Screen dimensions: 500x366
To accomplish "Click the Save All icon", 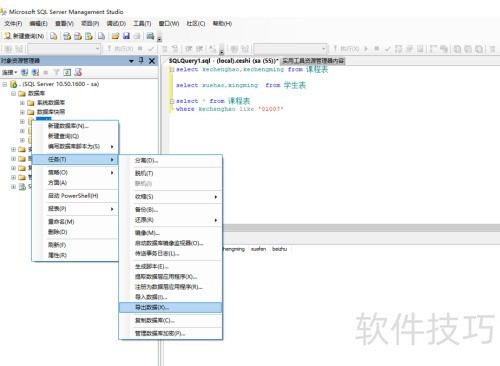I will click(x=137, y=36).
